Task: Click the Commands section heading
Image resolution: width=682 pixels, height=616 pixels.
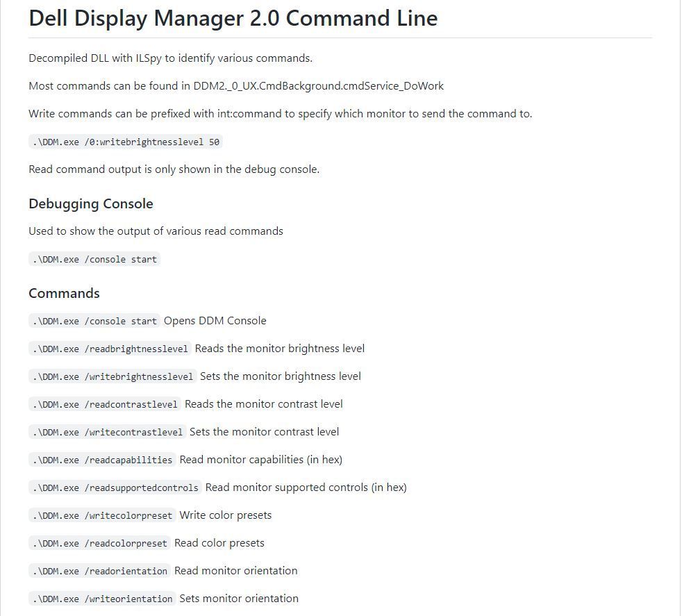Action: pos(64,293)
